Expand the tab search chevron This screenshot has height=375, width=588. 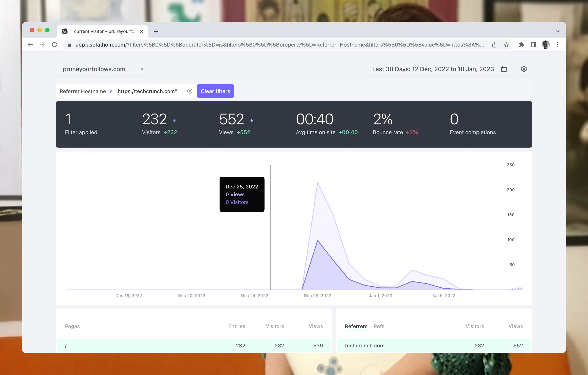pyautogui.click(x=557, y=31)
